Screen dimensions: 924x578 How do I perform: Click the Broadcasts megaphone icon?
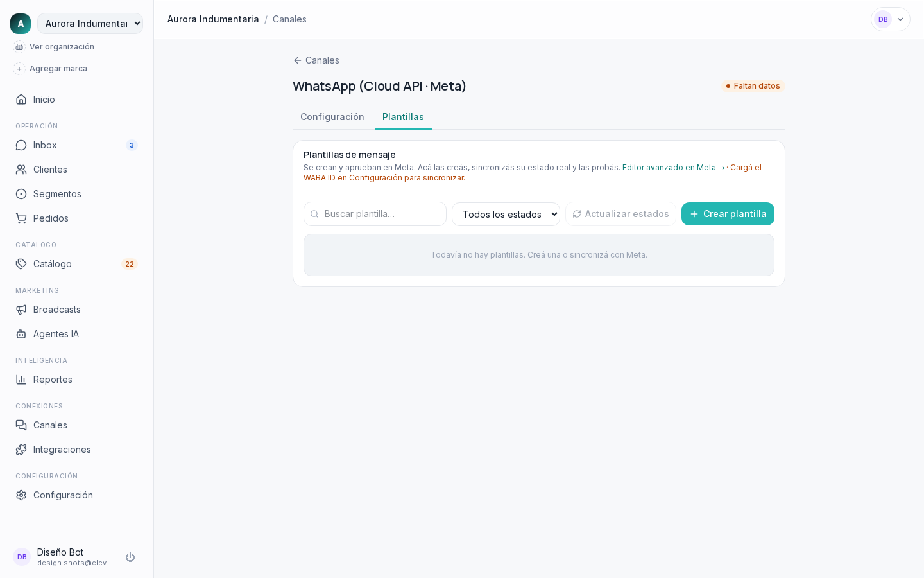(x=21, y=310)
